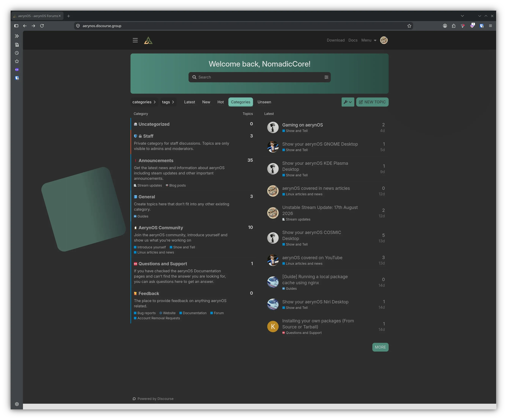The width and height of the screenshot is (507, 420).
Task: Switch to New tab
Action: point(206,102)
